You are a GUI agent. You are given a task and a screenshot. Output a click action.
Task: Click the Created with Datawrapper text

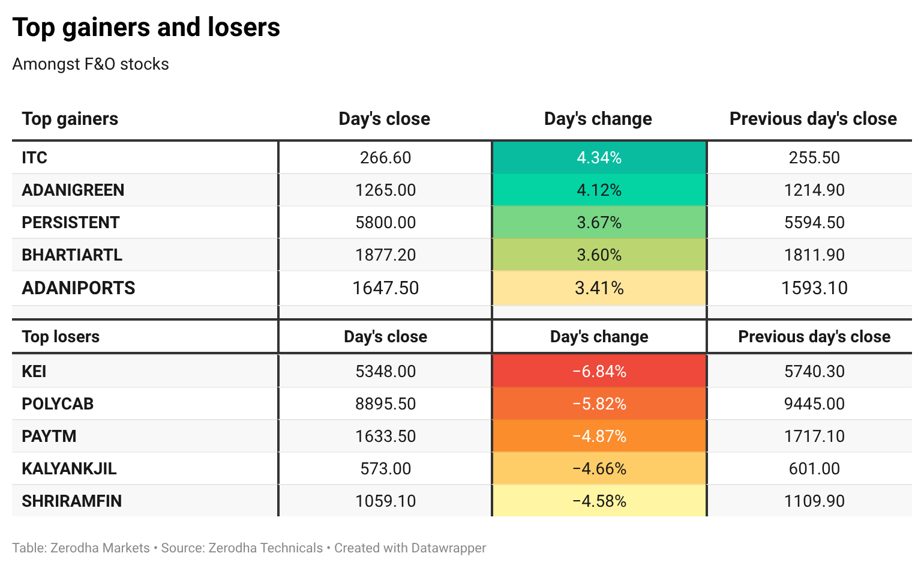410,548
